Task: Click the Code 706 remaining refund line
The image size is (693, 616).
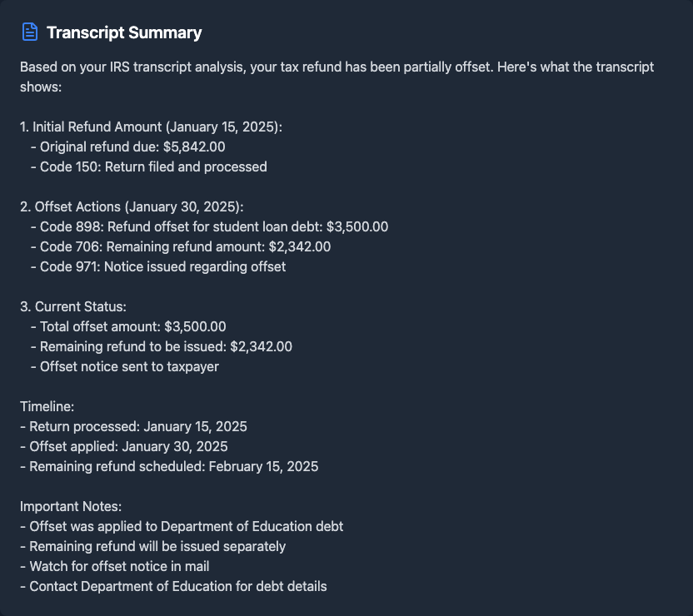Action: [185, 246]
